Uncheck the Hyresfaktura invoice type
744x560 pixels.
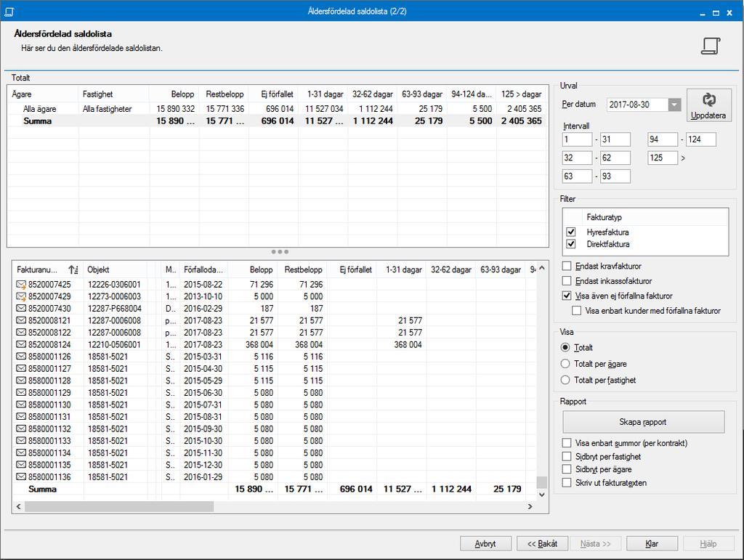click(x=571, y=232)
